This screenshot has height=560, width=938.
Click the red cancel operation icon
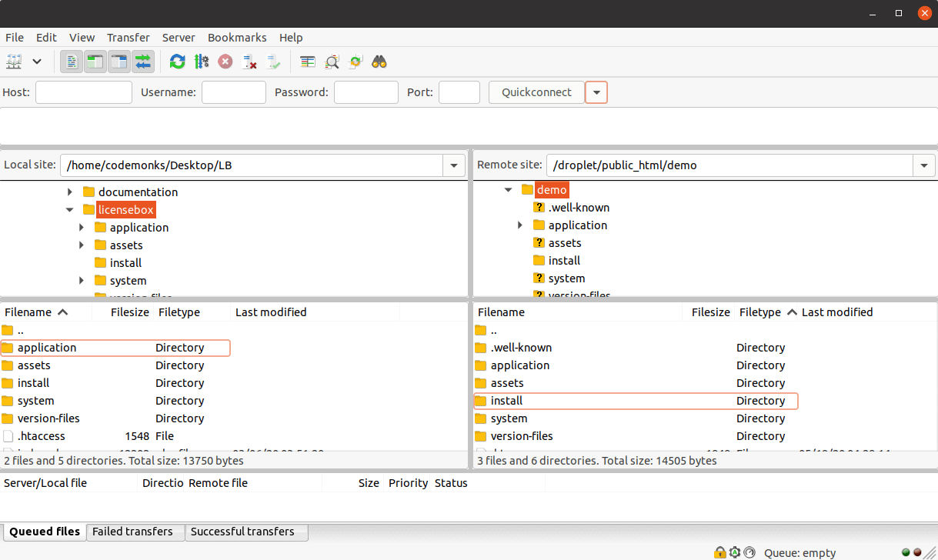225,62
